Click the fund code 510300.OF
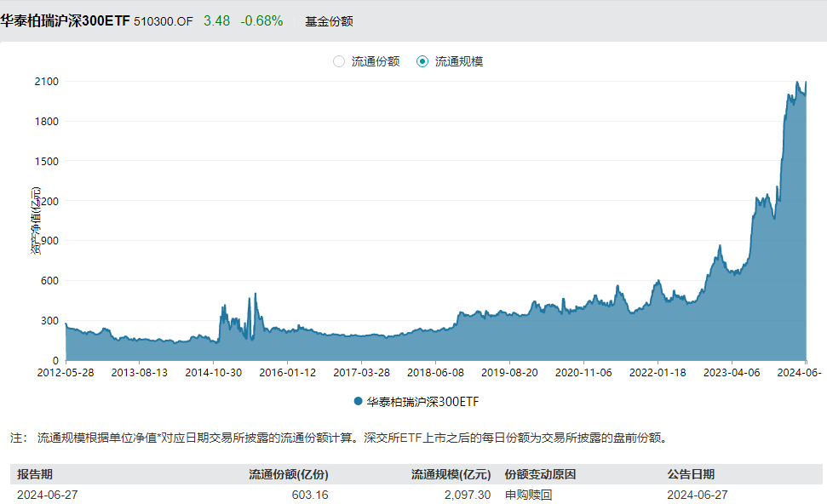The image size is (827, 504). (x=164, y=21)
